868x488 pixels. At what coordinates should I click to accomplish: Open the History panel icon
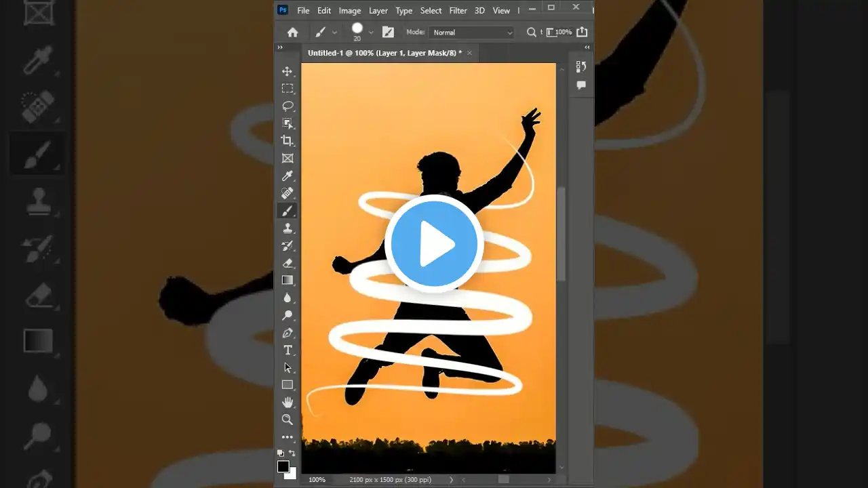click(x=581, y=66)
